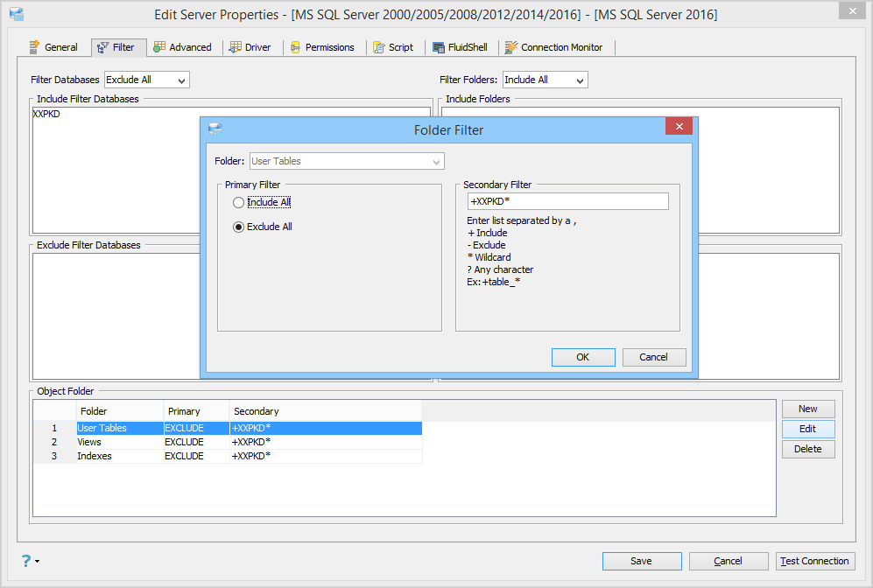This screenshot has height=588, width=873.
Task: Open the Filter Folders dropdown
Action: coord(545,80)
